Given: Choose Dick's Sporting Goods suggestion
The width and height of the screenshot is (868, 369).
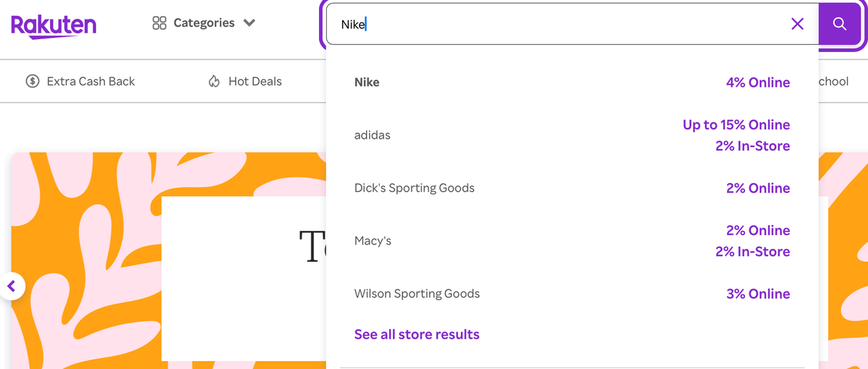Looking at the screenshot, I should pyautogui.click(x=414, y=188).
